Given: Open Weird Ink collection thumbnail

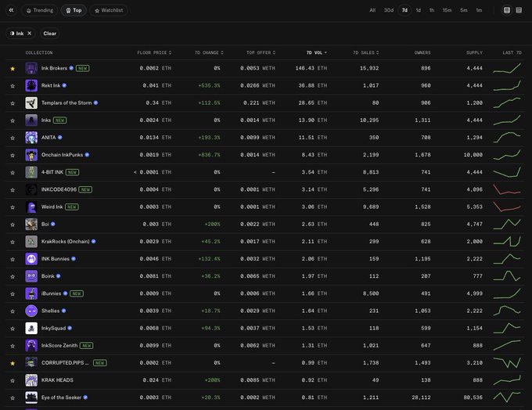Looking at the screenshot, I should (31, 207).
